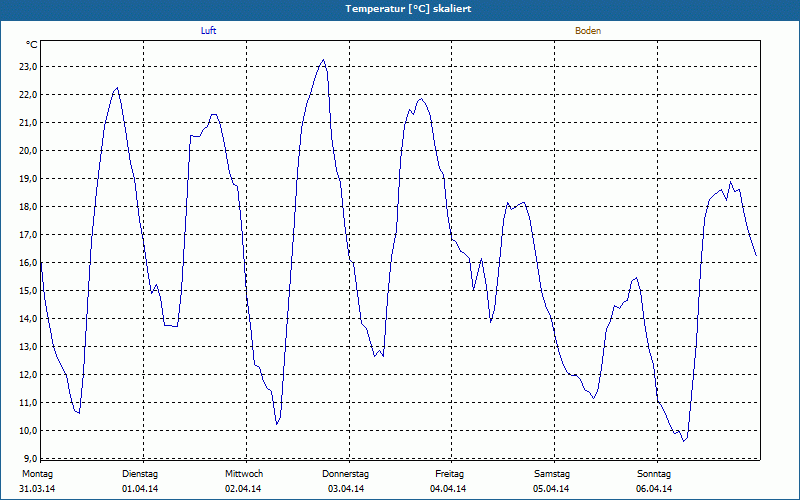Select the Donnerstag day label
This screenshot has height=500, width=800.
[345, 474]
